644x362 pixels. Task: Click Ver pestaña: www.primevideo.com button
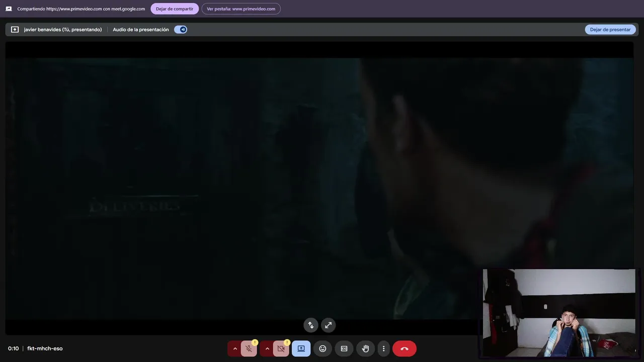tap(241, 9)
